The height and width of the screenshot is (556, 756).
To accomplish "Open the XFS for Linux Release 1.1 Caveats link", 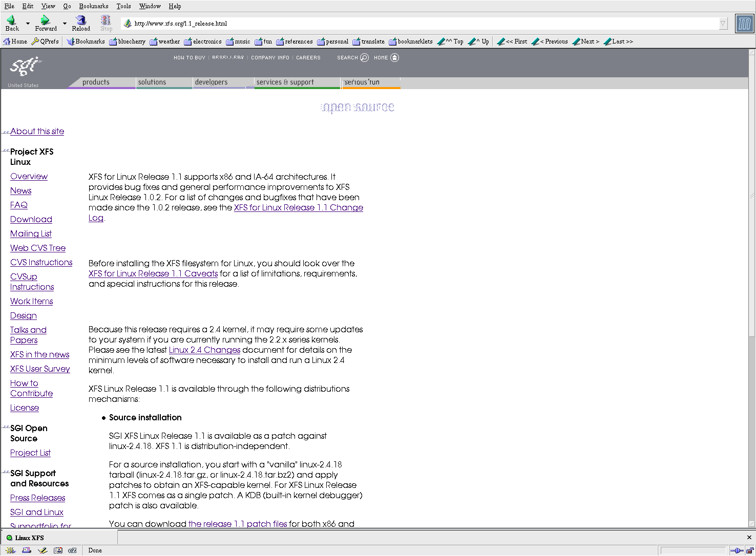I will pos(153,273).
